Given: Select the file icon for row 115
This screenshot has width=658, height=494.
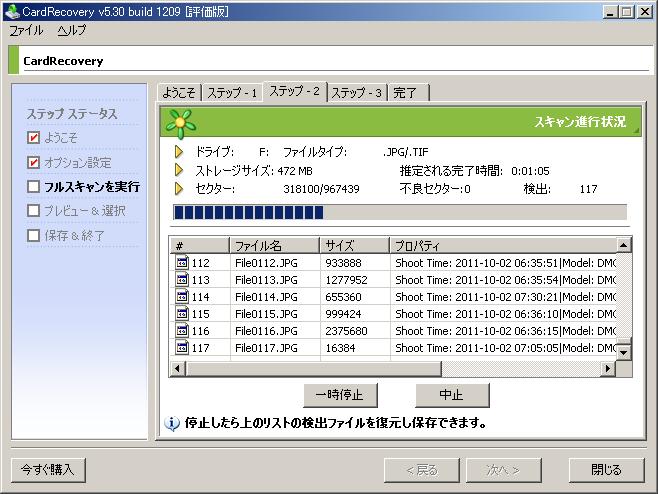Looking at the screenshot, I should (182, 313).
